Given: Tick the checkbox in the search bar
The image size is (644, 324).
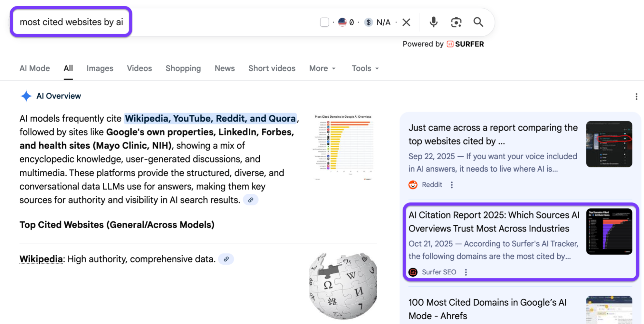Looking at the screenshot, I should click(324, 22).
